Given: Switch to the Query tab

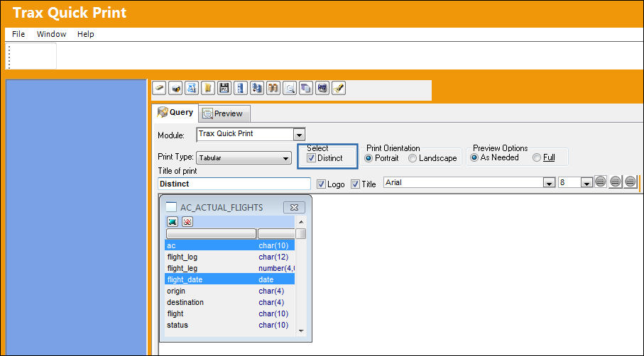Looking at the screenshot, I should tap(175, 112).
